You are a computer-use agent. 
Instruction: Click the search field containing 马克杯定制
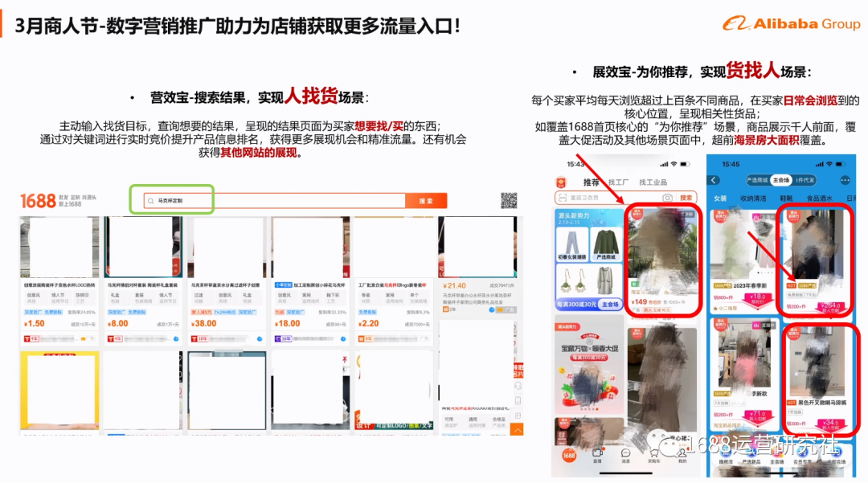pyautogui.click(x=275, y=201)
